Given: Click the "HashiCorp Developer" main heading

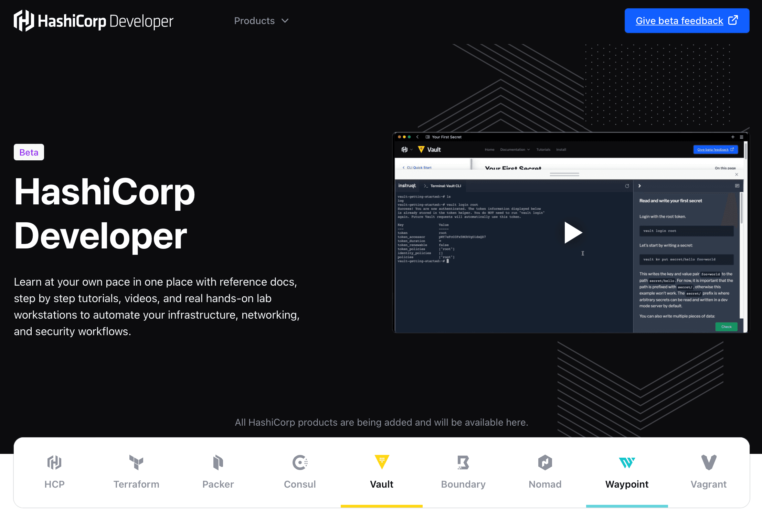Looking at the screenshot, I should [104, 214].
